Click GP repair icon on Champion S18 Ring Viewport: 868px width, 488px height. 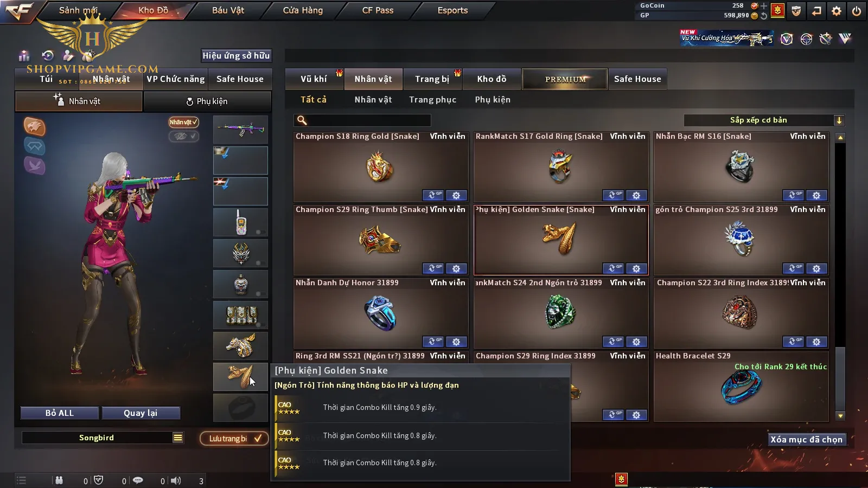(433, 195)
